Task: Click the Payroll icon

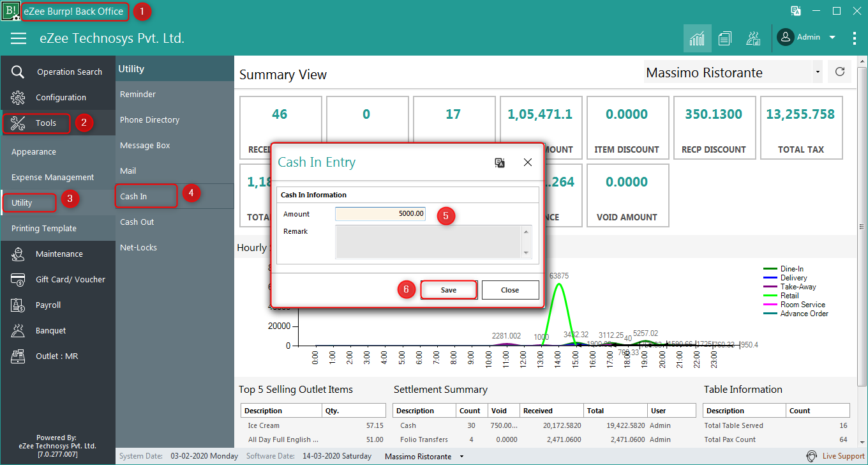Action: point(18,305)
